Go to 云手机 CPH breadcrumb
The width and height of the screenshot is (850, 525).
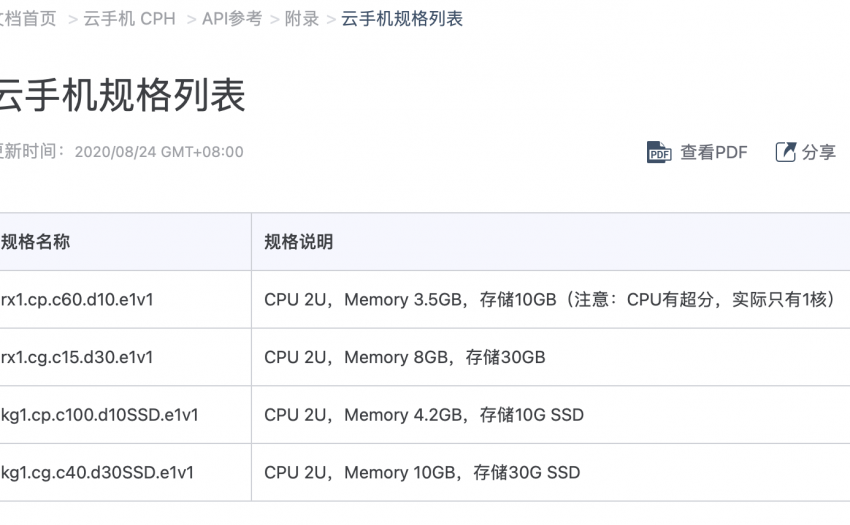(130, 19)
